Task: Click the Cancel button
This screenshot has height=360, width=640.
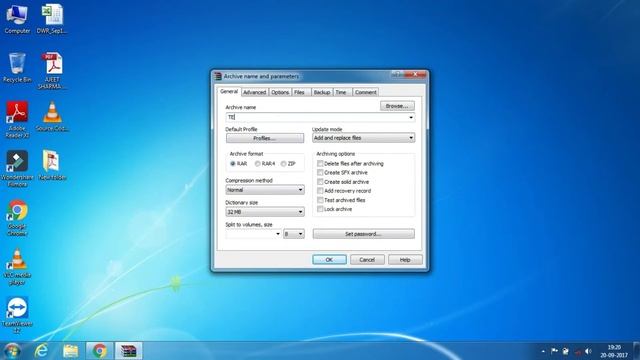Action: tap(367, 260)
